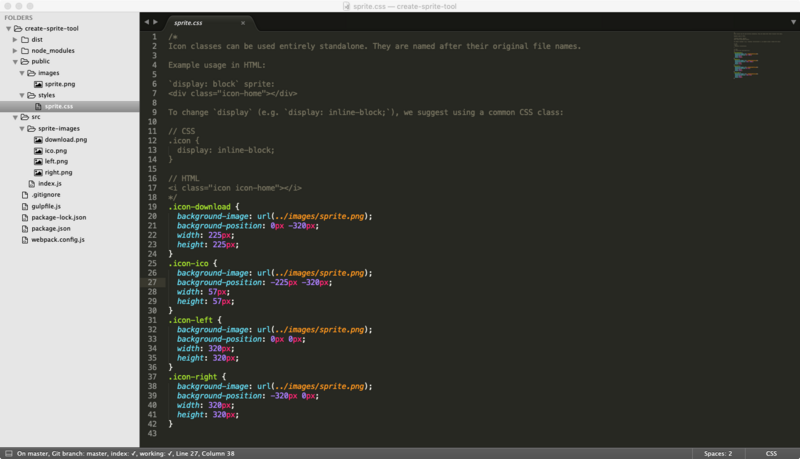Open download.png image file in sidebar
This screenshot has height=459, width=800.
[66, 140]
